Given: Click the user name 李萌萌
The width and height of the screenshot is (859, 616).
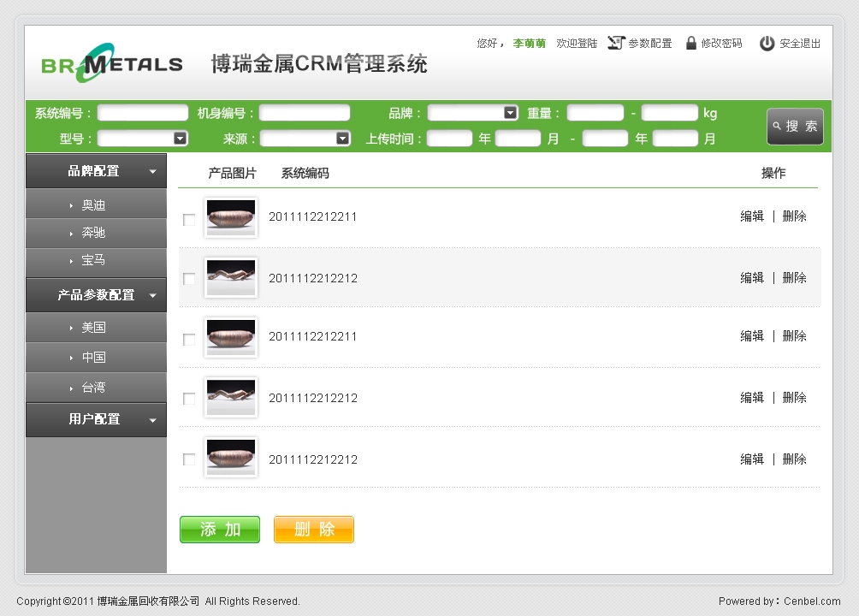Looking at the screenshot, I should tap(530, 44).
